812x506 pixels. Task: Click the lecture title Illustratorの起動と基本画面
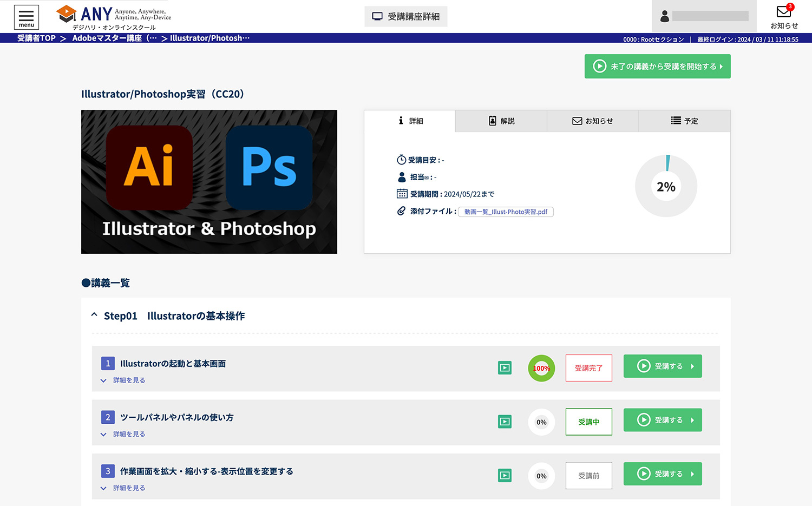(173, 364)
